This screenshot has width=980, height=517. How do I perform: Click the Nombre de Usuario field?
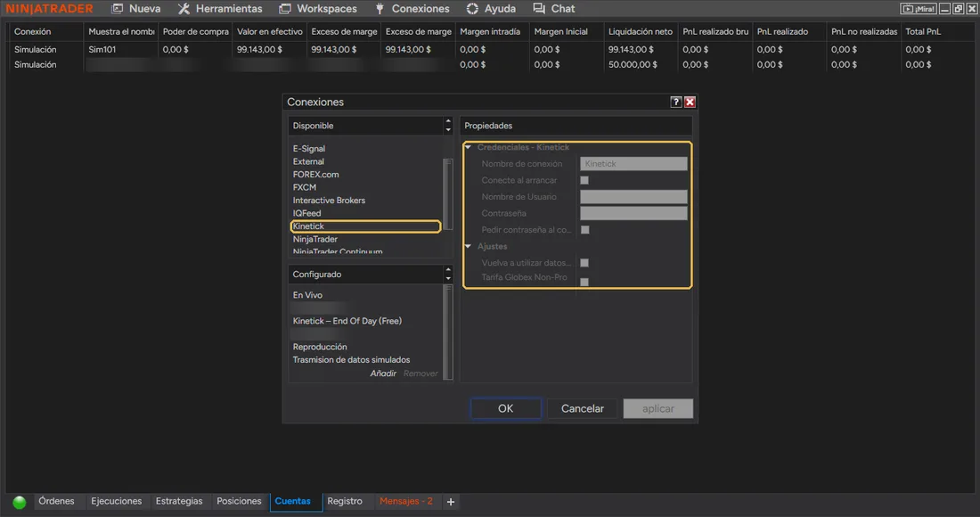pos(633,197)
